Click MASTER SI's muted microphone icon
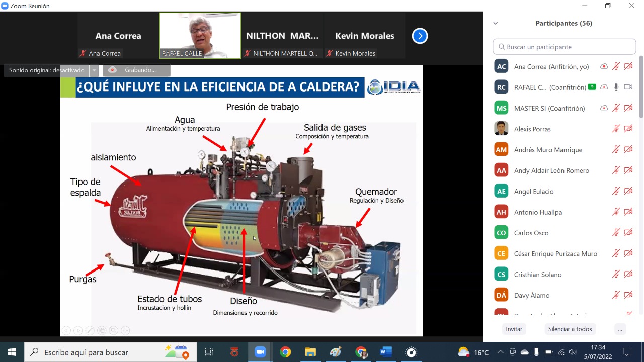Screen dimensions: 644x362 616,108
